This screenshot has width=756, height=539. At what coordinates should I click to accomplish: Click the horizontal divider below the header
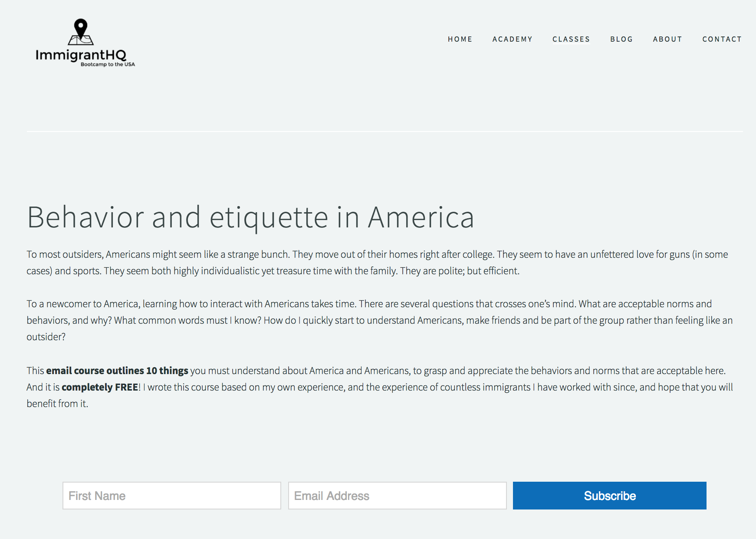coord(385,131)
